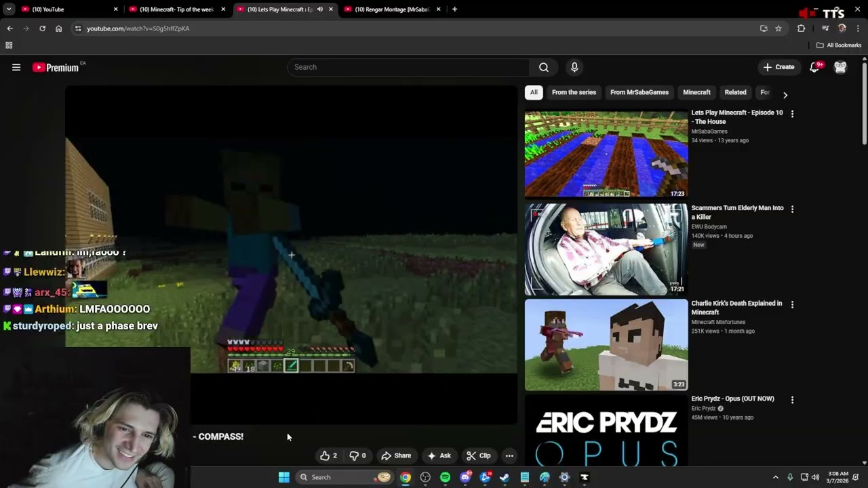Mute the playing Lets Play Minecraft tab
Image resolution: width=868 pixels, height=488 pixels.
[x=320, y=9]
